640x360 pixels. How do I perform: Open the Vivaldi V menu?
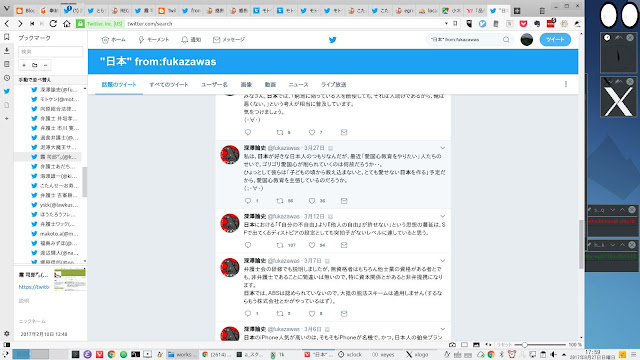click(x=6, y=9)
